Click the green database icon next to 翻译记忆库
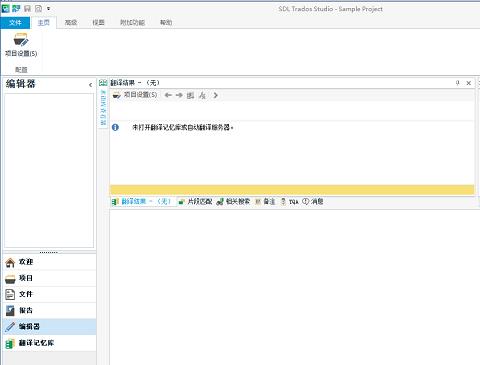 [10, 343]
